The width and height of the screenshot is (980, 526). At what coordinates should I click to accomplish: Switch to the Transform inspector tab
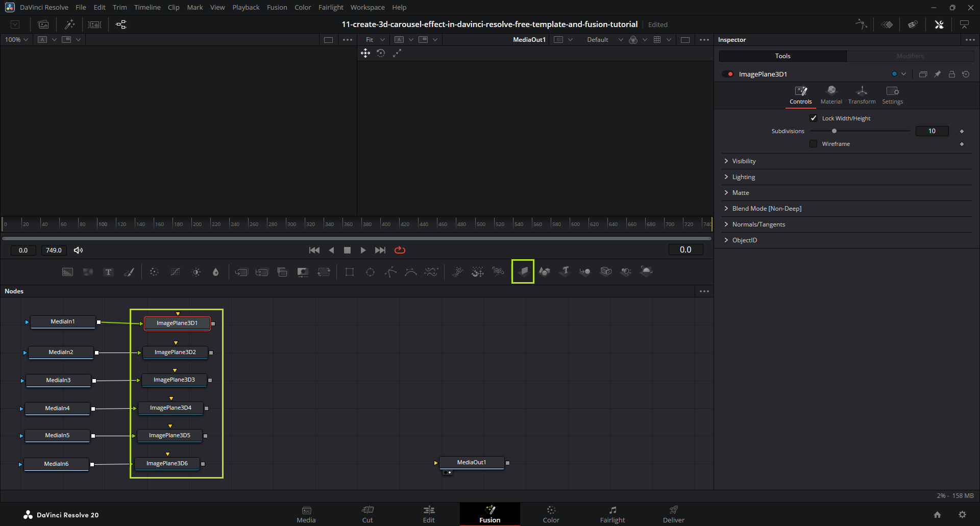862,95
